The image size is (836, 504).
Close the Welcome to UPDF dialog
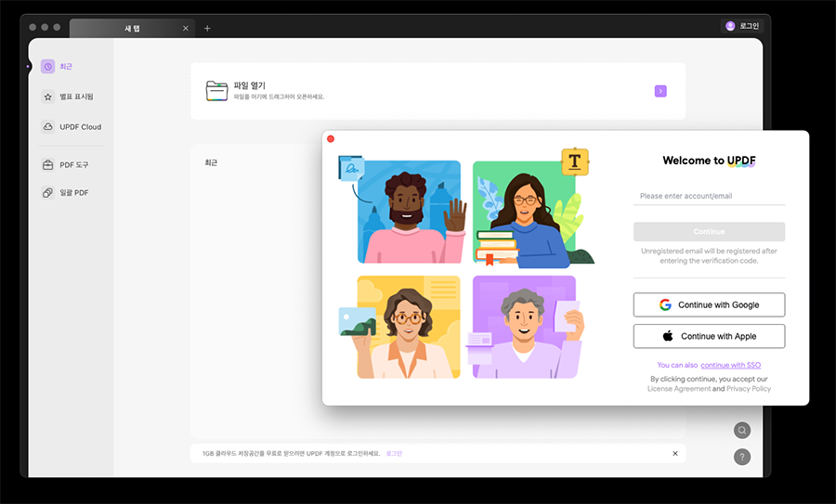331,139
